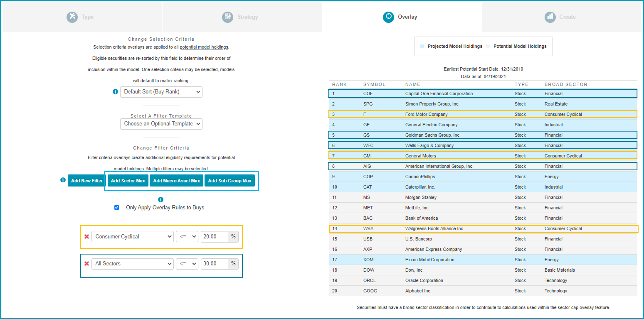Remove the Consumer Cyclical filter with red X
The height and width of the screenshot is (319, 644).
point(87,236)
